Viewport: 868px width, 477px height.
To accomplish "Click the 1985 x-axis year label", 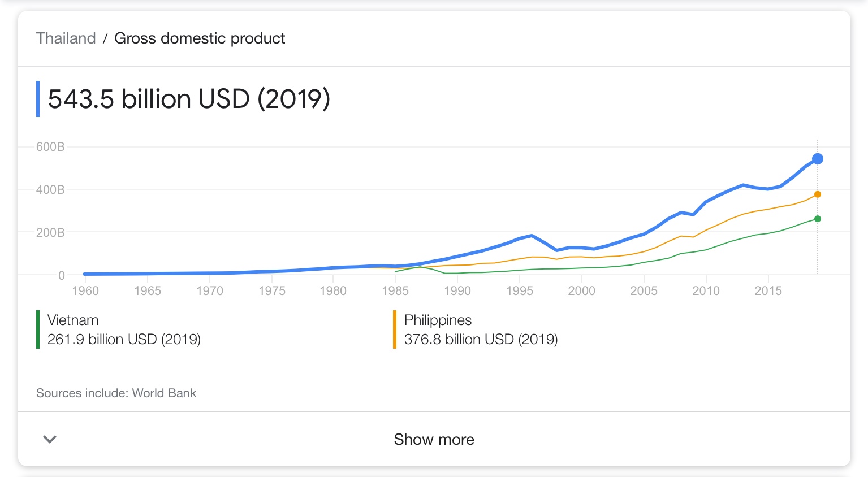I will [x=395, y=290].
